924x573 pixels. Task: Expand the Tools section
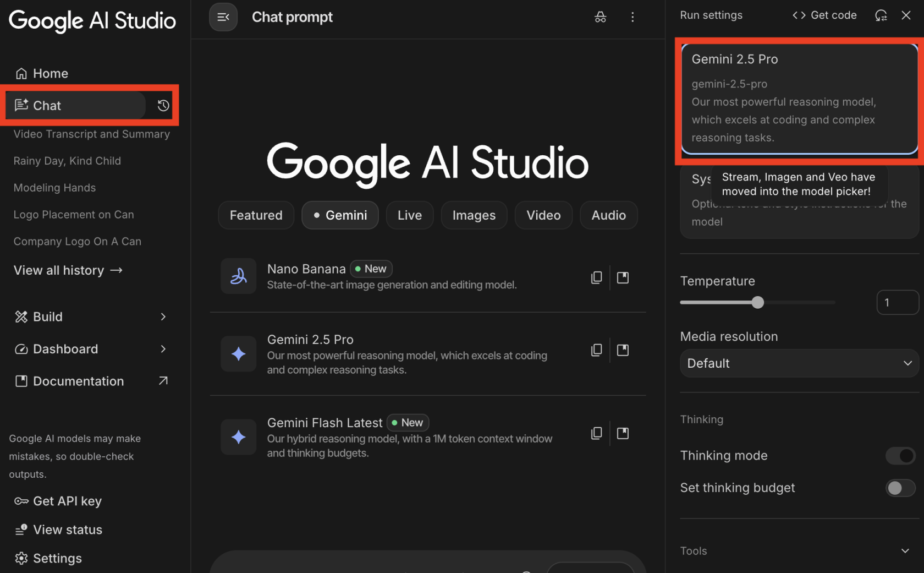(905, 551)
